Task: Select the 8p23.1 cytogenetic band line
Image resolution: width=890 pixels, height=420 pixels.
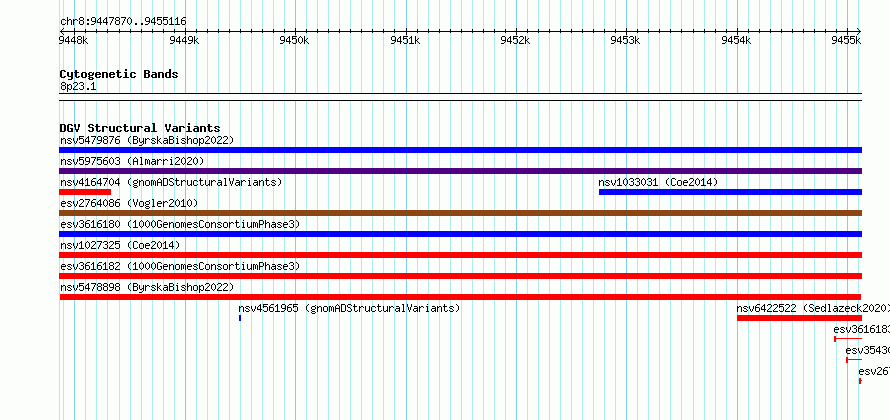Action: coord(460,97)
